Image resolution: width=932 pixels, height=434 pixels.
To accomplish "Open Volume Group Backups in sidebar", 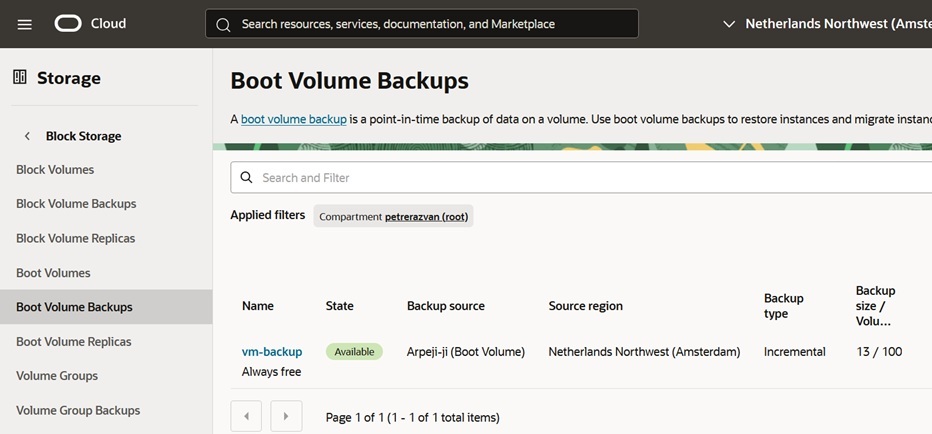I will tap(78, 410).
